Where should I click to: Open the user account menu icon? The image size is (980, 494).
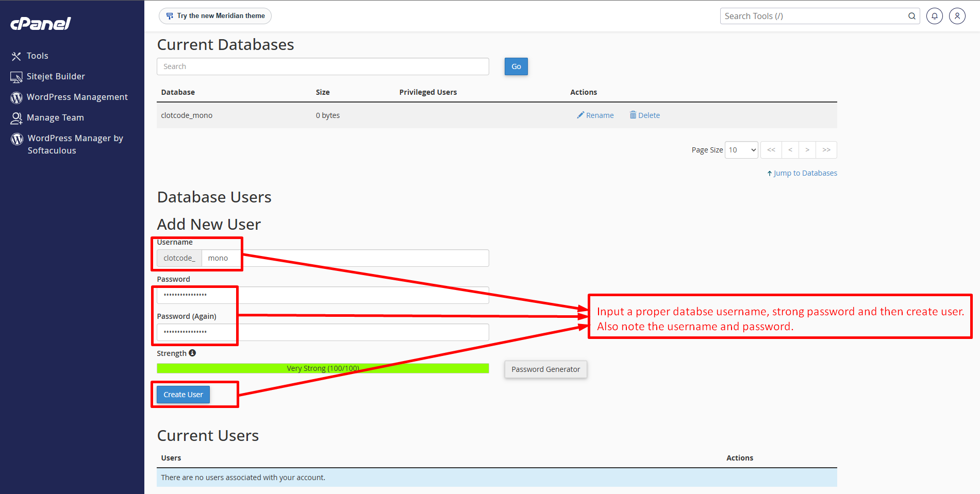[957, 16]
